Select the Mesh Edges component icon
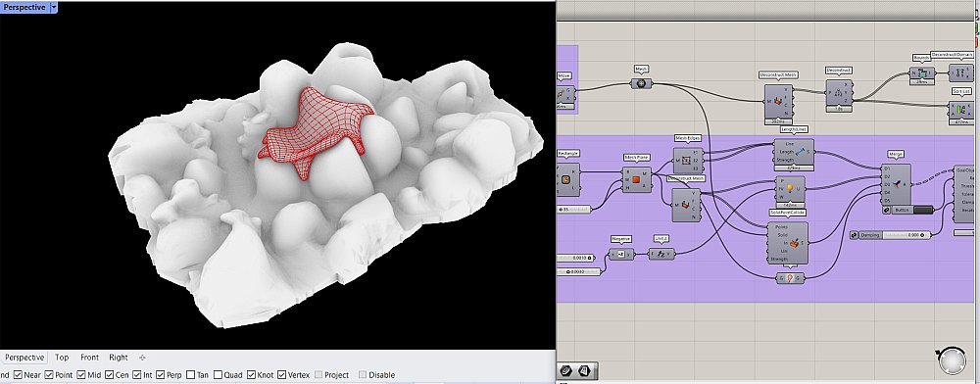The image size is (980, 384). [x=686, y=161]
